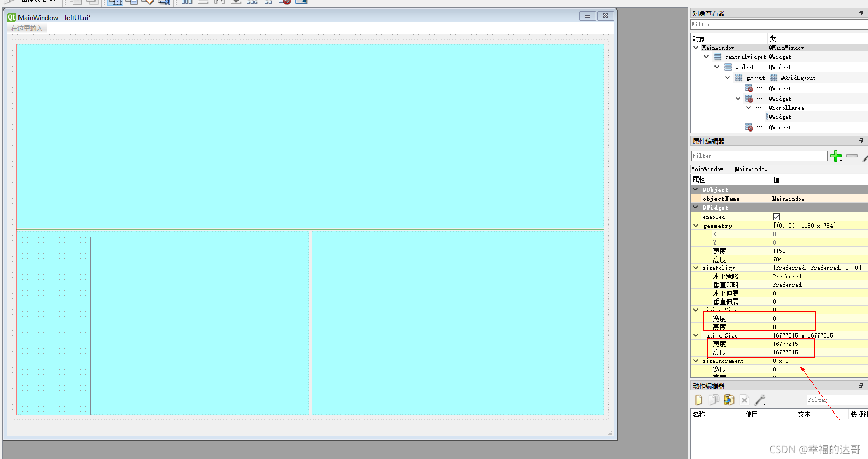Image resolution: width=868 pixels, height=459 pixels.
Task: Collapse the QGridLayout tree node
Action: (728, 78)
